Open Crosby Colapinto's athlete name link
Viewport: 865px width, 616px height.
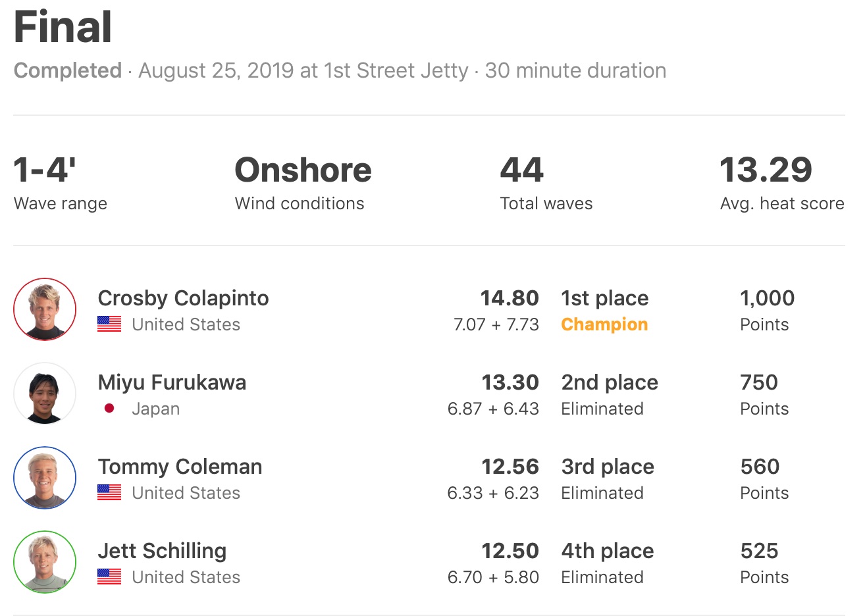[183, 298]
